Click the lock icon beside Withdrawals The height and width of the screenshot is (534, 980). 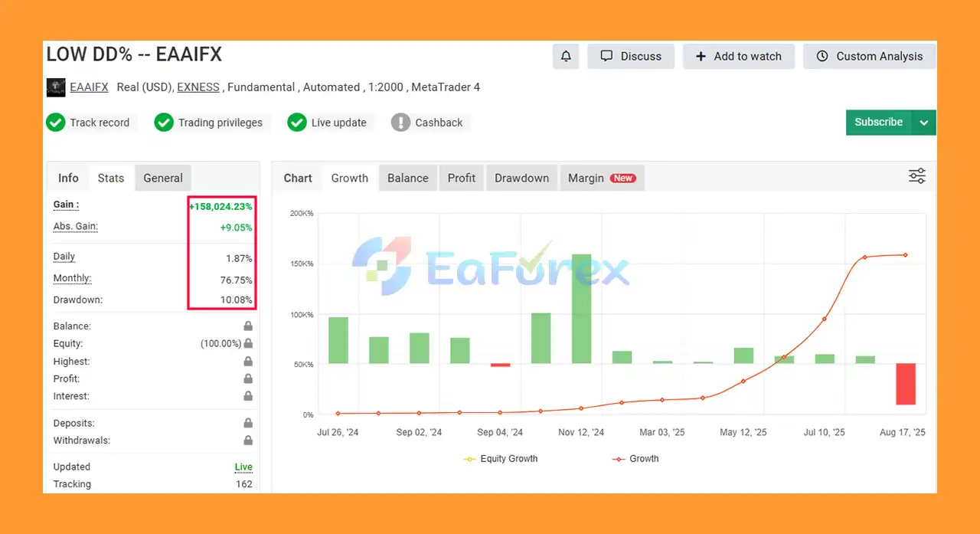(248, 441)
